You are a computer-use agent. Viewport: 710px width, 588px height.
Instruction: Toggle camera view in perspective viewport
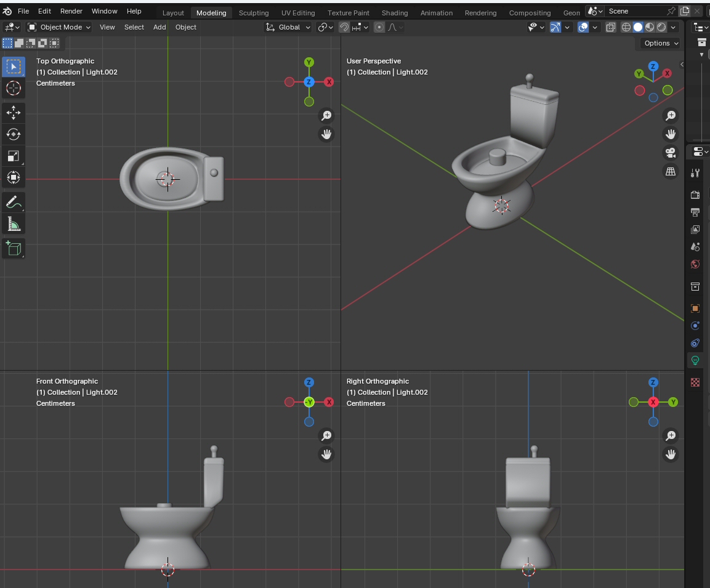coord(671,153)
